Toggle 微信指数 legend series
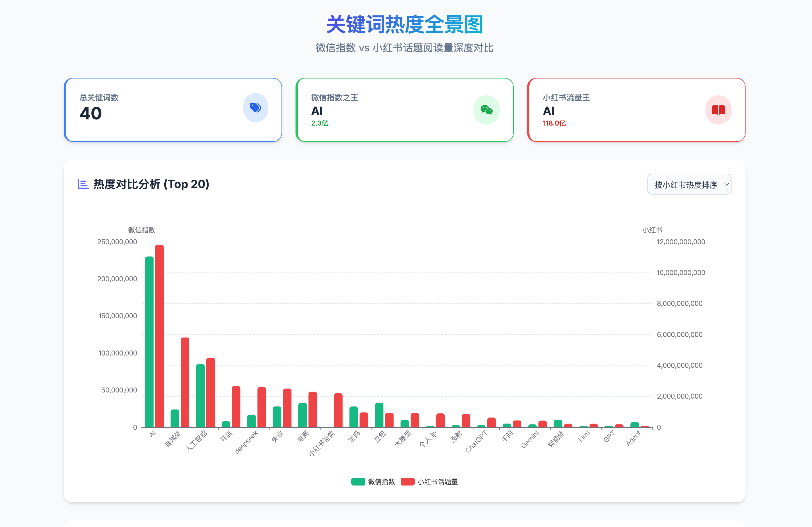812x527 pixels. 381,482
